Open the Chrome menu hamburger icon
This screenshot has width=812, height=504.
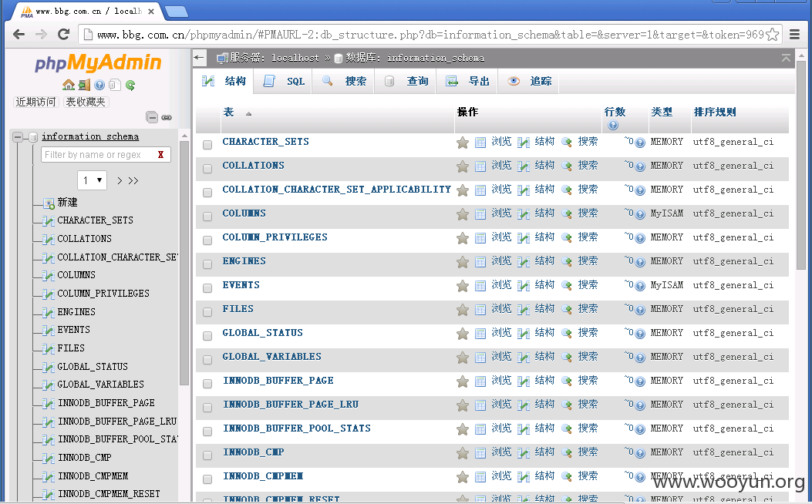point(794,35)
